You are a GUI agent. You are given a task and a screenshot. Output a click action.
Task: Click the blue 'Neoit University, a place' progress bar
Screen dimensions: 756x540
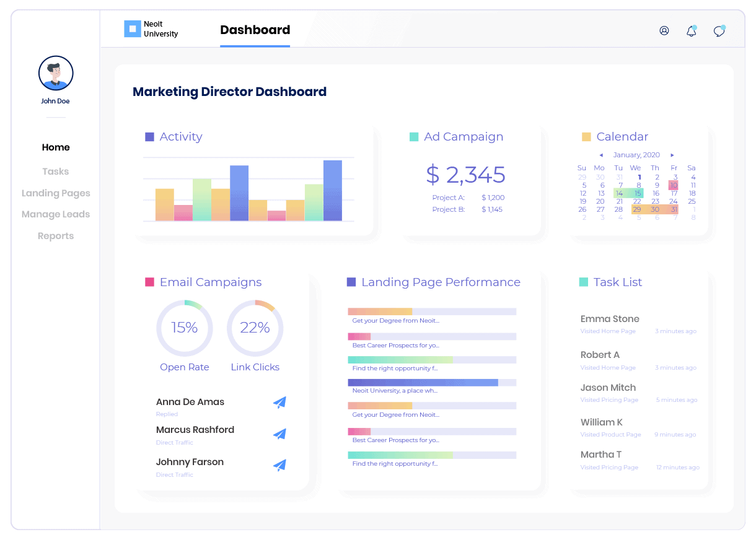pos(432,383)
